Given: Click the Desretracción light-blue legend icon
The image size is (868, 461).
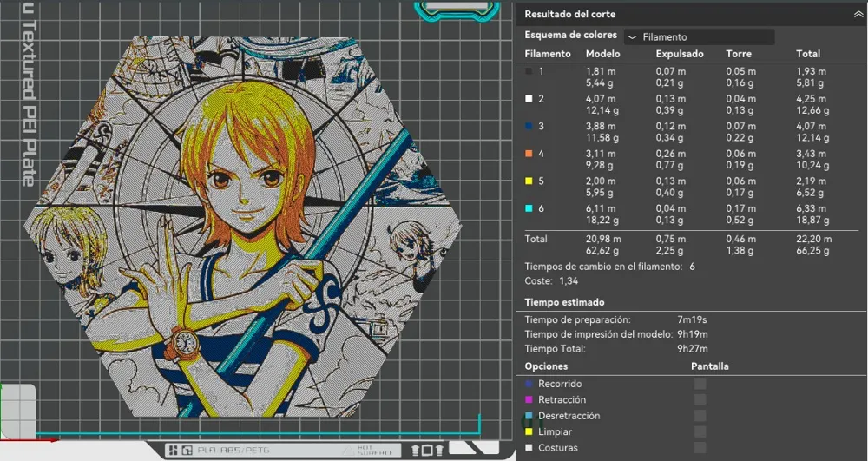Looking at the screenshot, I should tap(529, 416).
